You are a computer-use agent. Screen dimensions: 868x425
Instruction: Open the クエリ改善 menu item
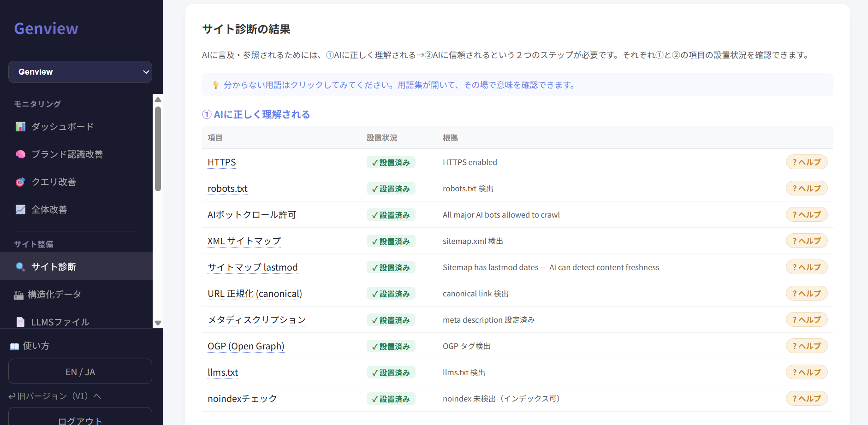click(x=76, y=182)
